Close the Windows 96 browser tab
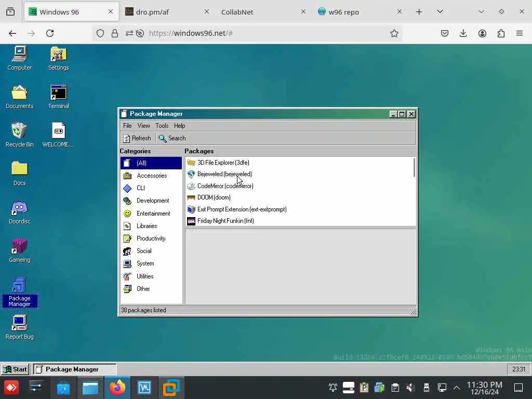This screenshot has height=399, width=532. 111,11
